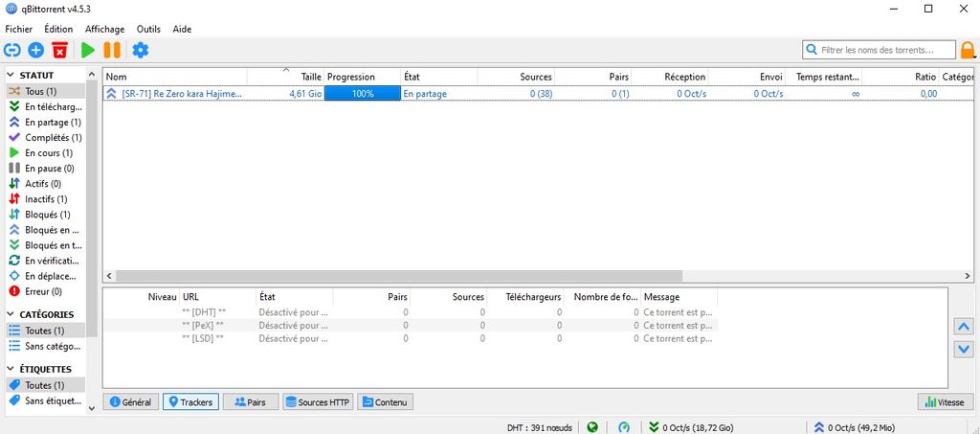The height and width of the screenshot is (434, 980).
Task: Open the Affichage menu
Action: coord(104,29)
